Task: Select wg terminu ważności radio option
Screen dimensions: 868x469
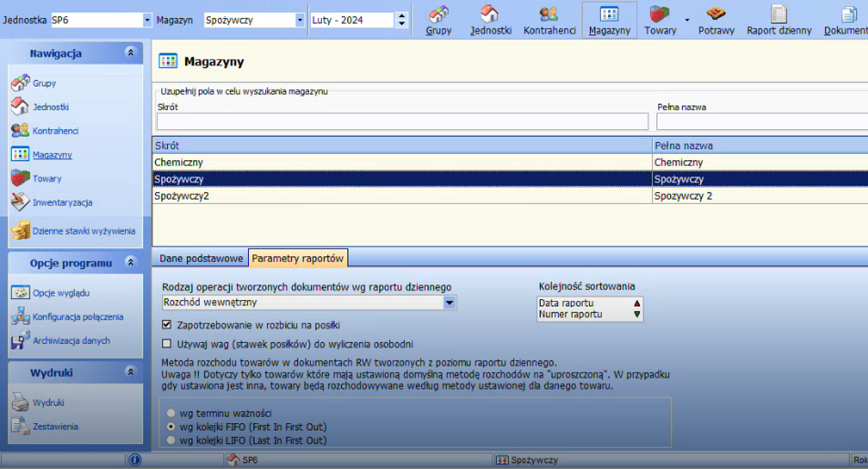Action: click(171, 414)
